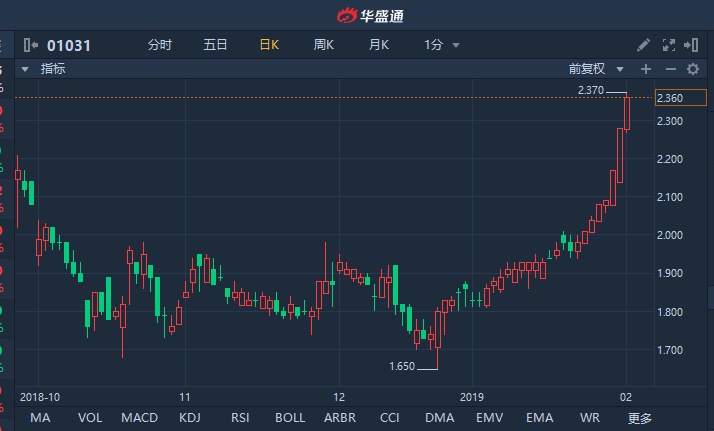
Task: Enable the WR indicator
Action: [x=590, y=418]
